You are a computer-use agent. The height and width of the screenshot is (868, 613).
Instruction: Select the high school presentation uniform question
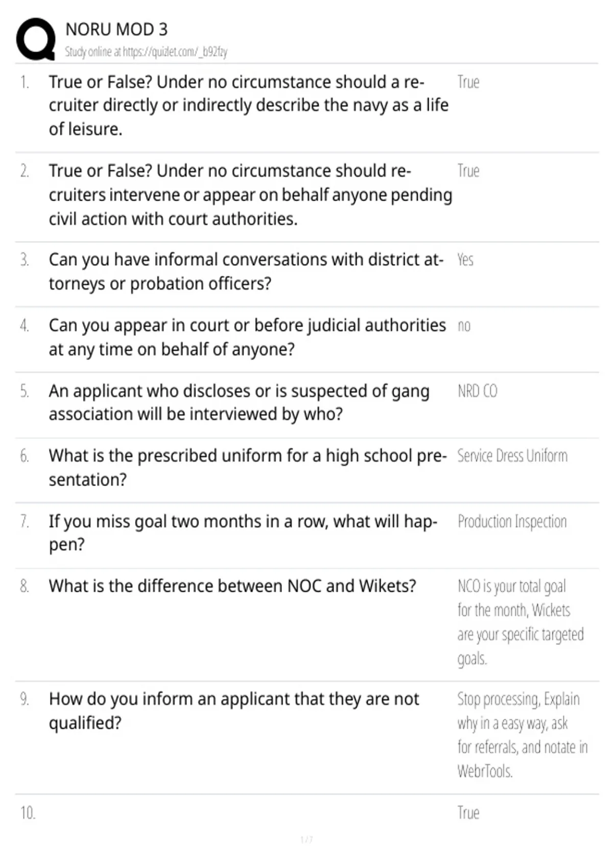248,467
